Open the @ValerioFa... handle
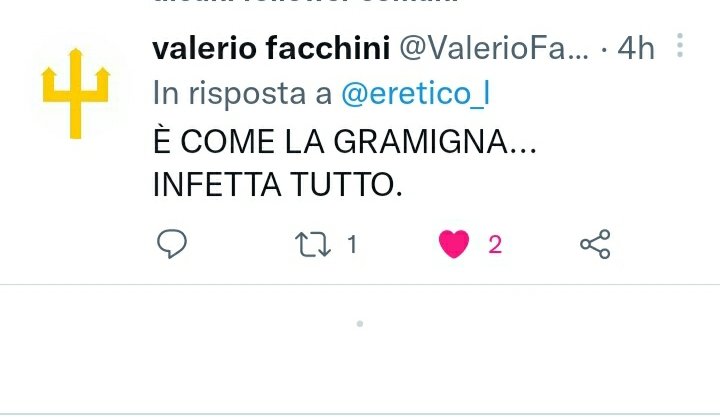 click(x=494, y=48)
